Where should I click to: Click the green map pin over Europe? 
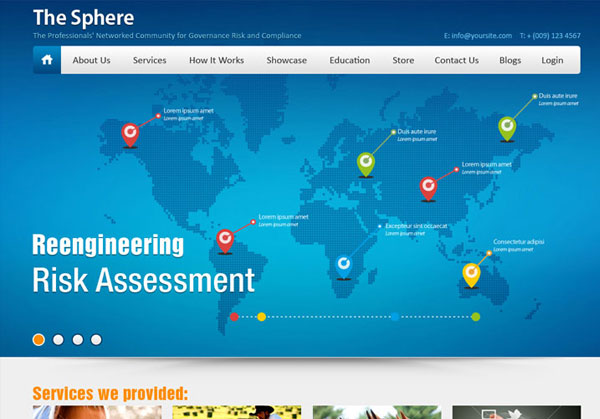click(x=366, y=161)
